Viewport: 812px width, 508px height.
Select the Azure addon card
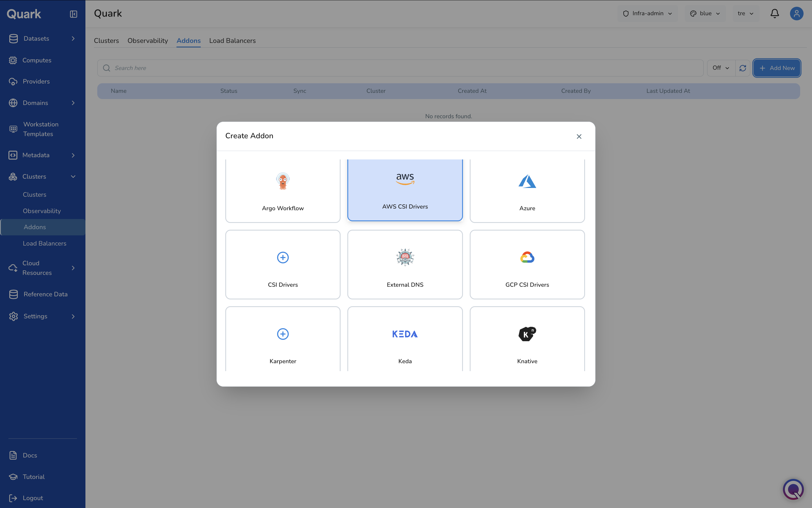click(527, 190)
